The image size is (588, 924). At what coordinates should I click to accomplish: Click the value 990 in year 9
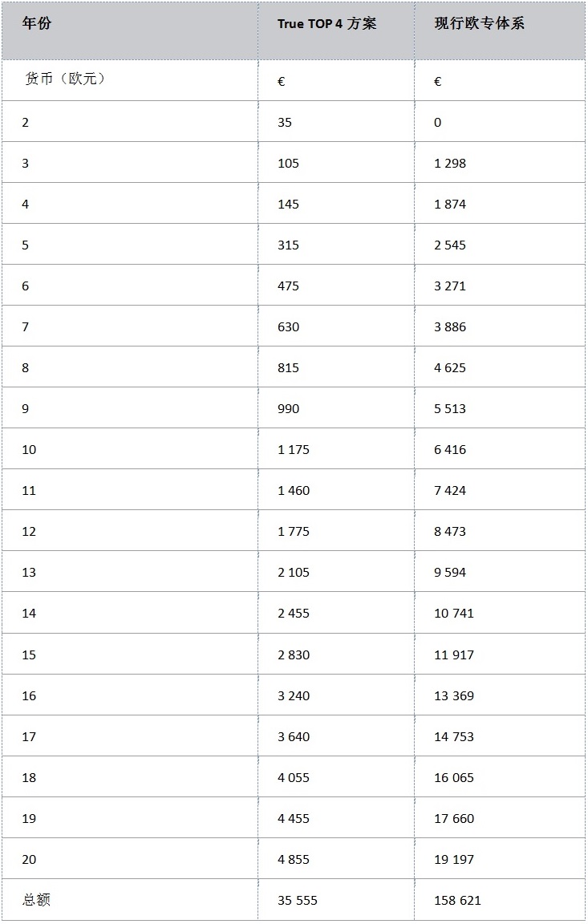(288, 409)
